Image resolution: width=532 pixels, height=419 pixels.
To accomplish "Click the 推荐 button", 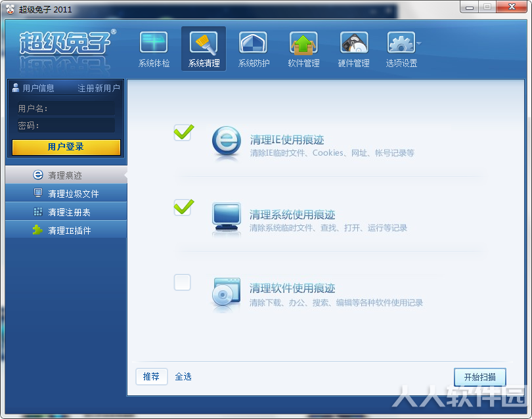I will click(151, 376).
